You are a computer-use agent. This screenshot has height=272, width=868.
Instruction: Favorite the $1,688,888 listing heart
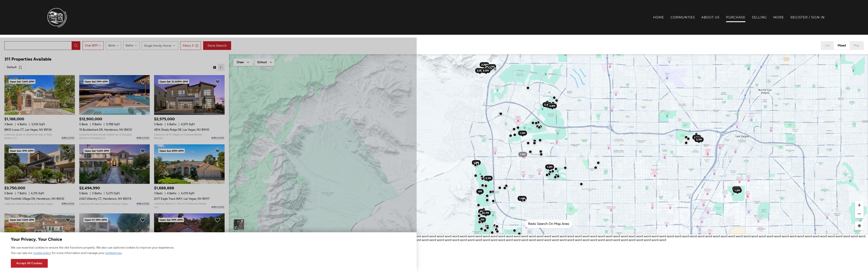pyautogui.click(x=218, y=151)
